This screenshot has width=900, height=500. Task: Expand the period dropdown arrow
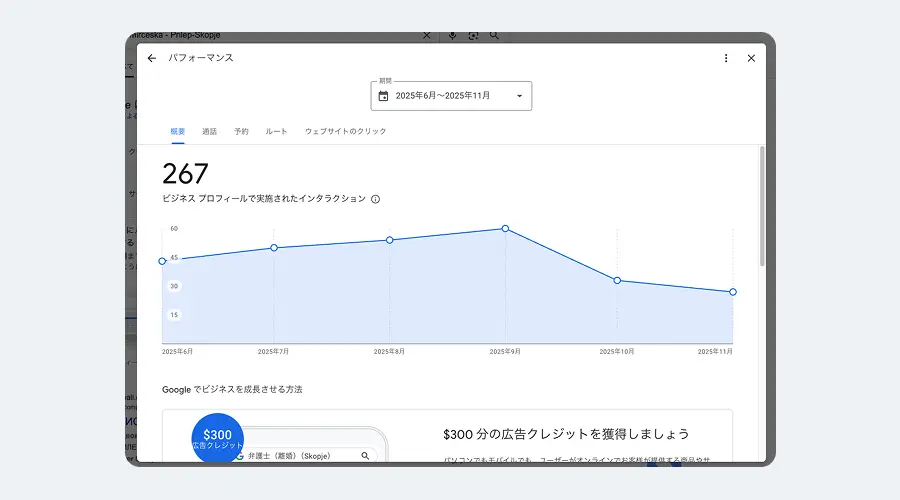(519, 96)
